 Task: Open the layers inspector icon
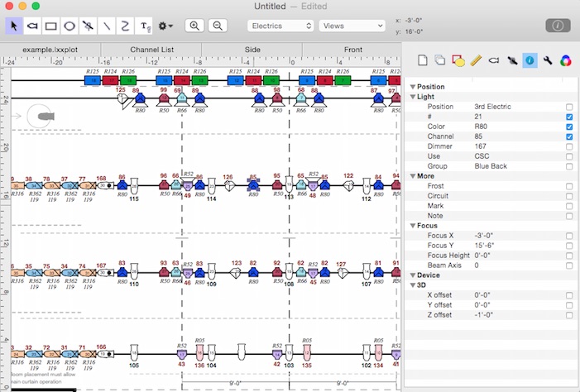(440, 60)
